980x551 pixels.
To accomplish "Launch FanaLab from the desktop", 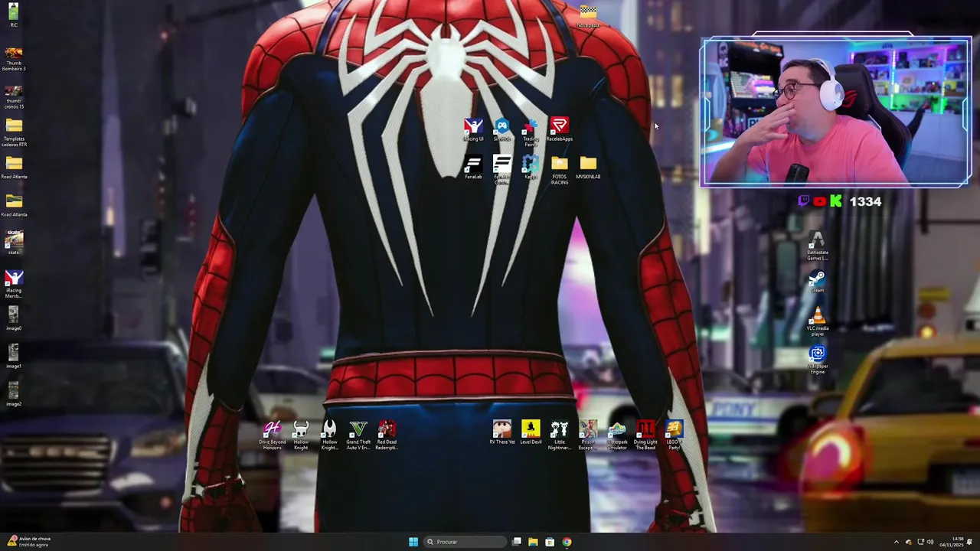I will (x=473, y=168).
